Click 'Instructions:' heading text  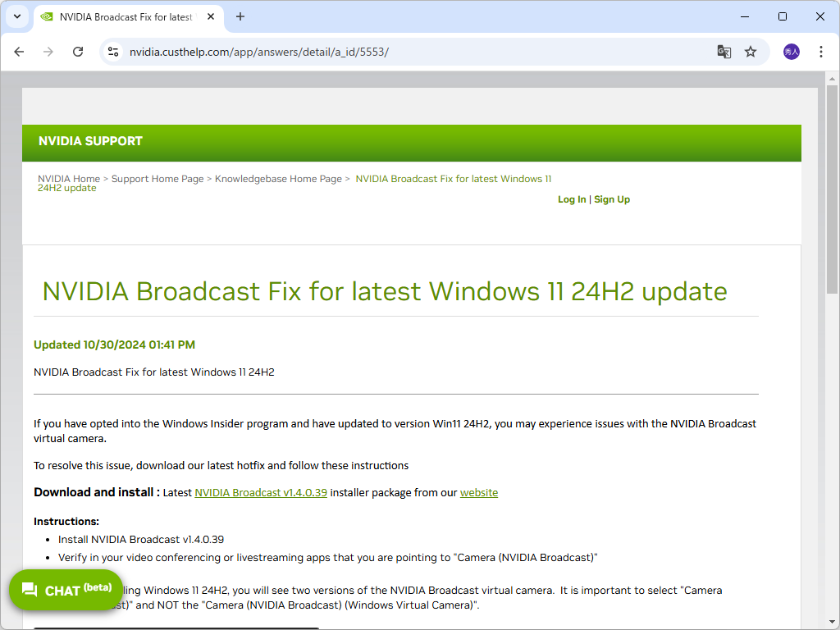[x=66, y=521]
